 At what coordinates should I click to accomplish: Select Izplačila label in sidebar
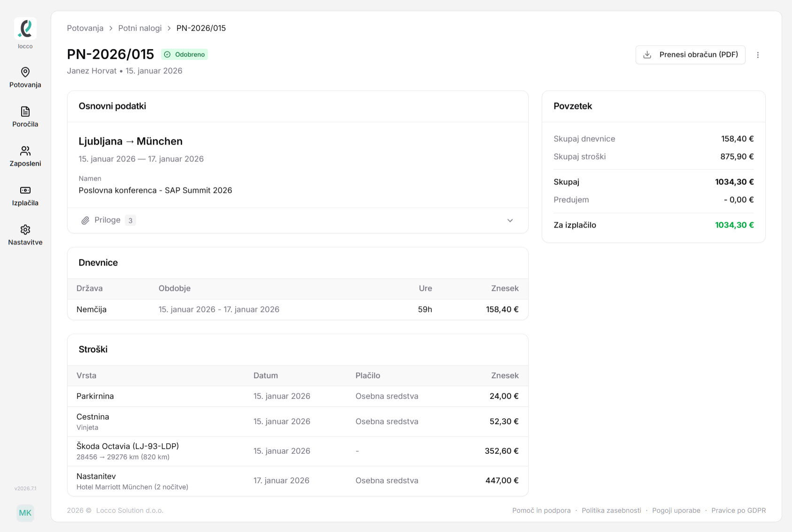[x=25, y=203]
